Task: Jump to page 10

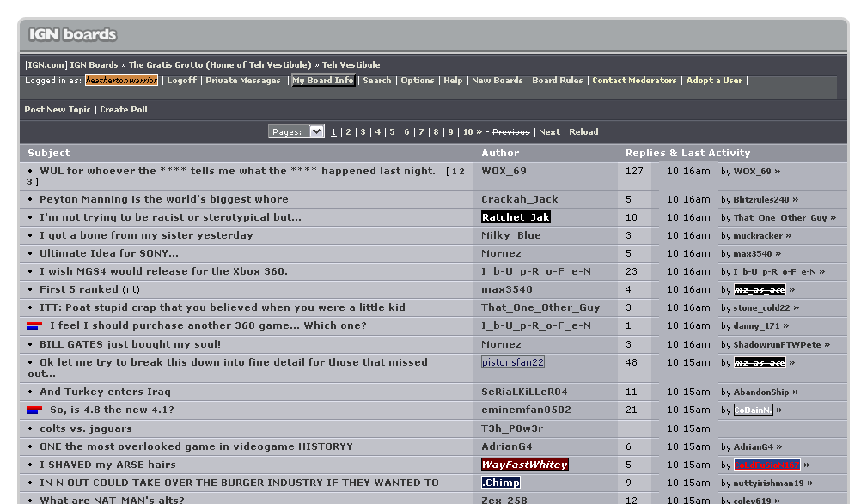Action: (467, 132)
